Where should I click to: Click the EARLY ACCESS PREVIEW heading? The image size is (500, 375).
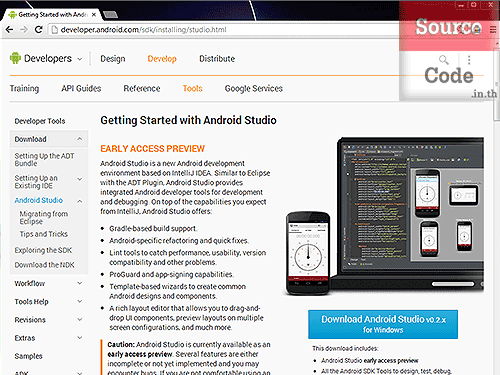click(152, 149)
